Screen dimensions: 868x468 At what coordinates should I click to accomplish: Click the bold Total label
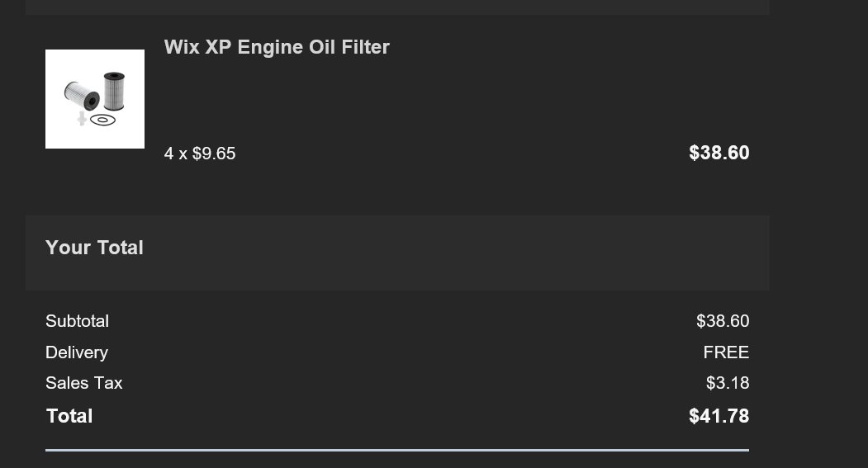69,416
